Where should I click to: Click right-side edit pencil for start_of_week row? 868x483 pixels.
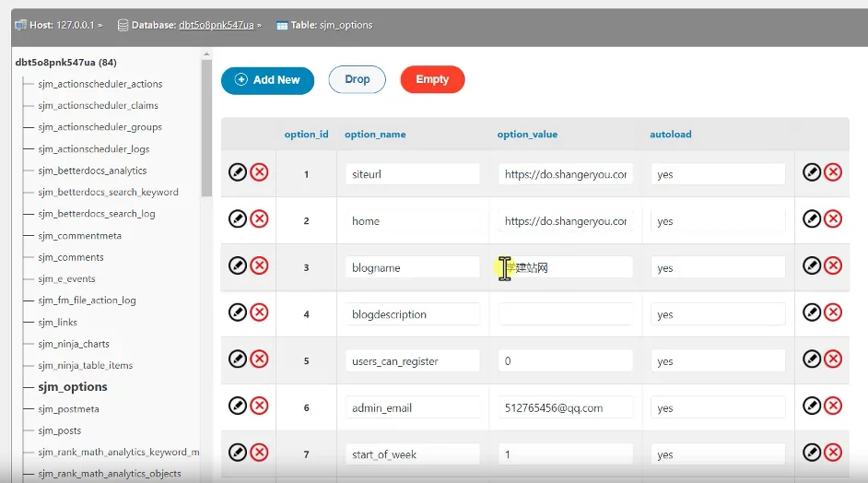[x=812, y=452]
